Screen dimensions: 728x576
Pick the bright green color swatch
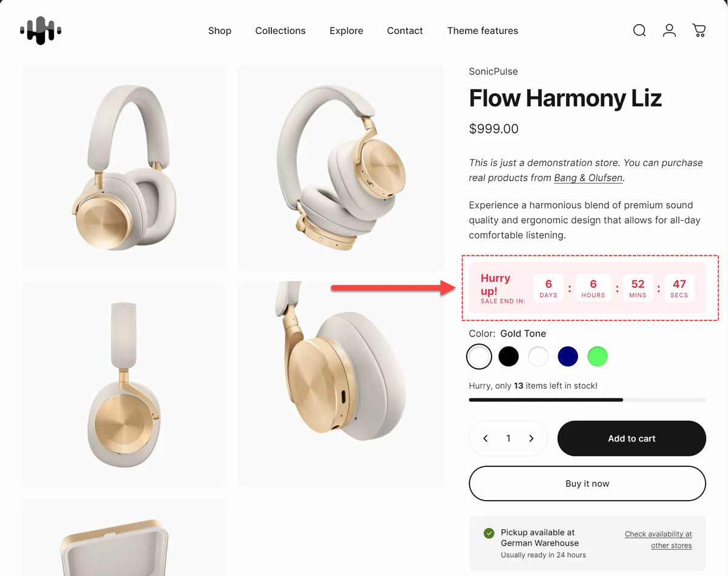[x=598, y=357]
